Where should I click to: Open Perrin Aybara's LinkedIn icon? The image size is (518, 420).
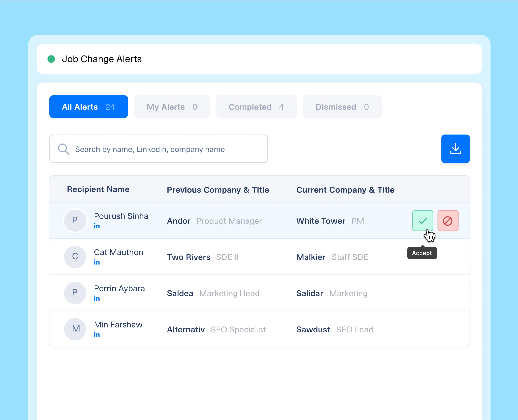[x=97, y=298]
